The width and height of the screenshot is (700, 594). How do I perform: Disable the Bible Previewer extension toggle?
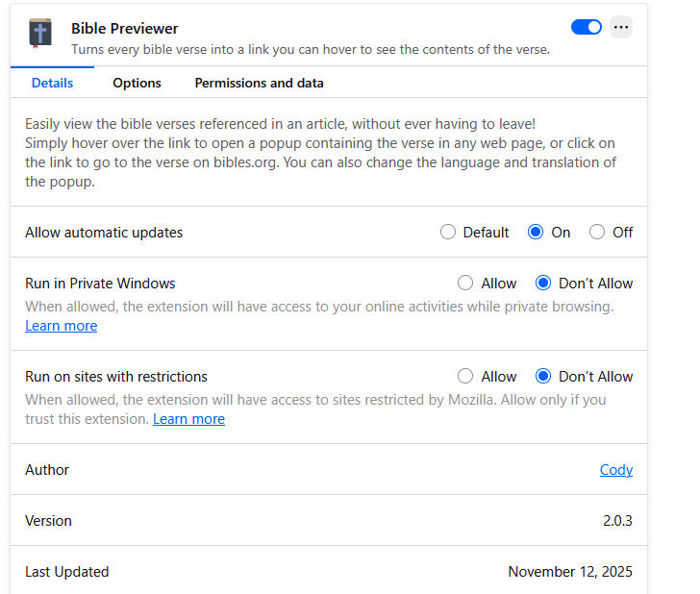[x=586, y=27]
